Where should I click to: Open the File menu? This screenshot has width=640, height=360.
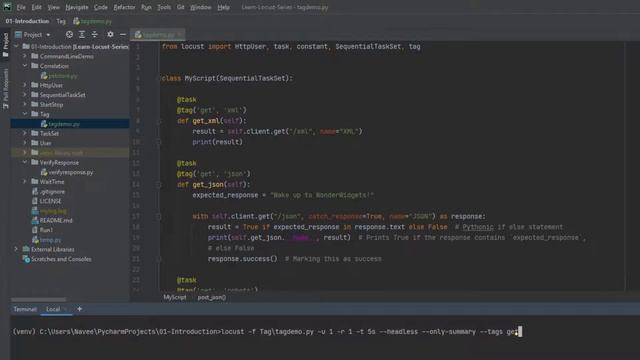(21, 7)
